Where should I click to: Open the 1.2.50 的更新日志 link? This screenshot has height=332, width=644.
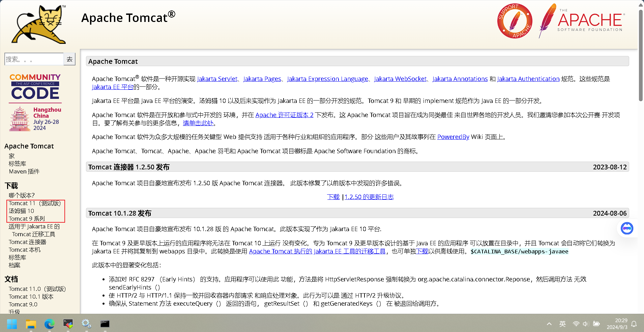[x=369, y=197]
